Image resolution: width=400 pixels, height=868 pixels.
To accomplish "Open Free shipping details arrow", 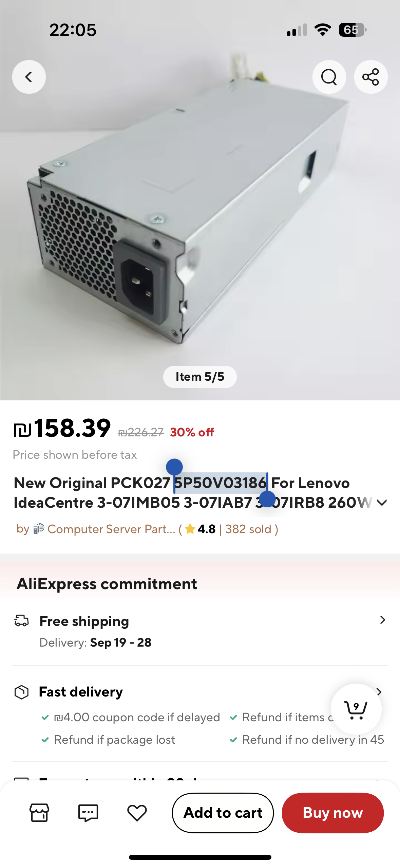I will pyautogui.click(x=382, y=620).
